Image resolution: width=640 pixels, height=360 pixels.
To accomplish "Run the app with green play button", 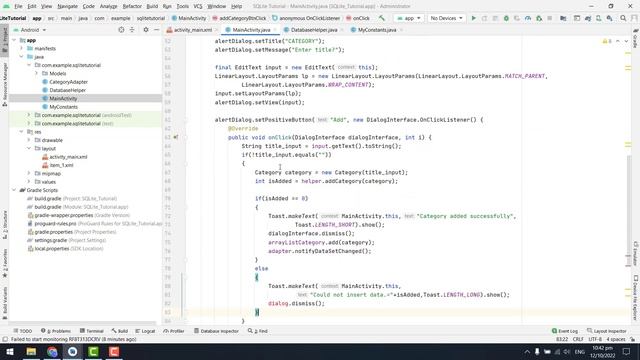I will [x=473, y=18].
